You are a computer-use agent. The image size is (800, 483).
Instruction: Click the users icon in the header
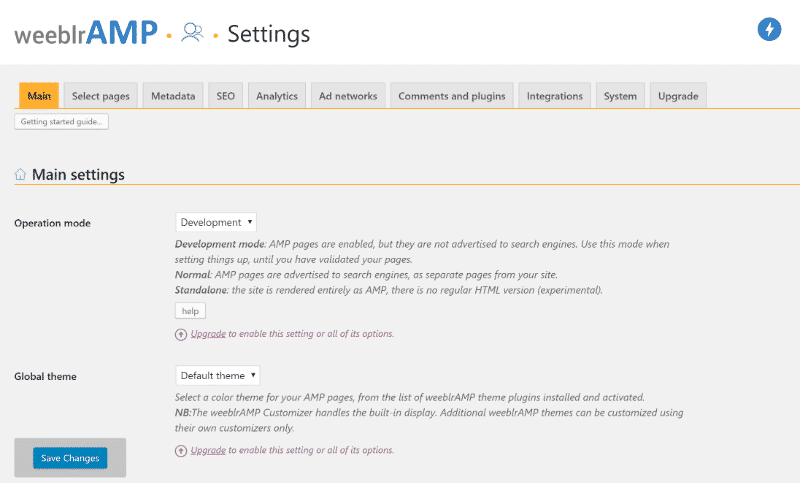tap(192, 33)
